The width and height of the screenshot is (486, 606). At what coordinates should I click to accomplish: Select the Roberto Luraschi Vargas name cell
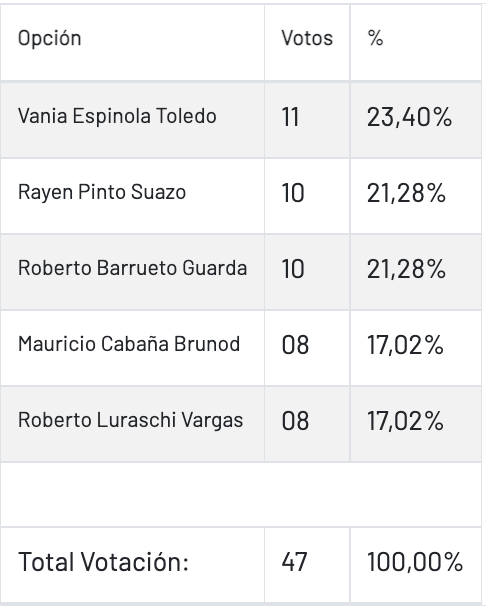coord(133,424)
